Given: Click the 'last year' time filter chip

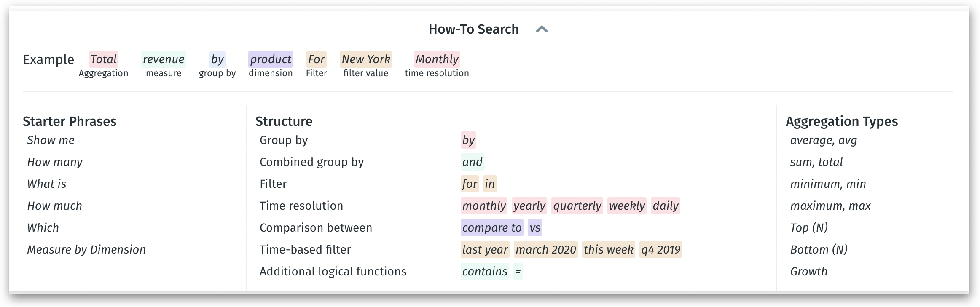Looking at the screenshot, I should (x=485, y=250).
